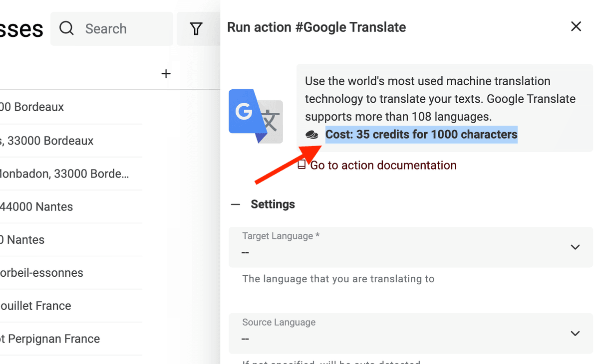Select the ', 33000 Bordeaux' row
The height and width of the screenshot is (364, 599).
(71, 141)
